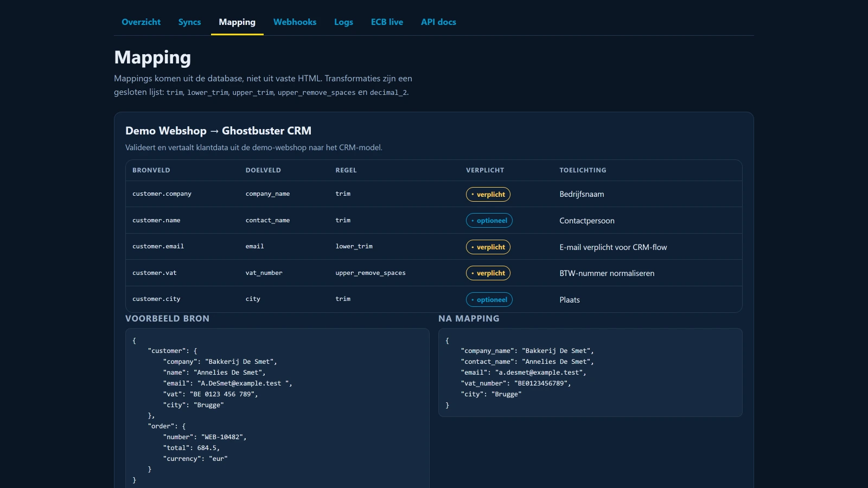This screenshot has height=488, width=868.
Task: Switch to the Syncs tab
Action: click(x=189, y=22)
